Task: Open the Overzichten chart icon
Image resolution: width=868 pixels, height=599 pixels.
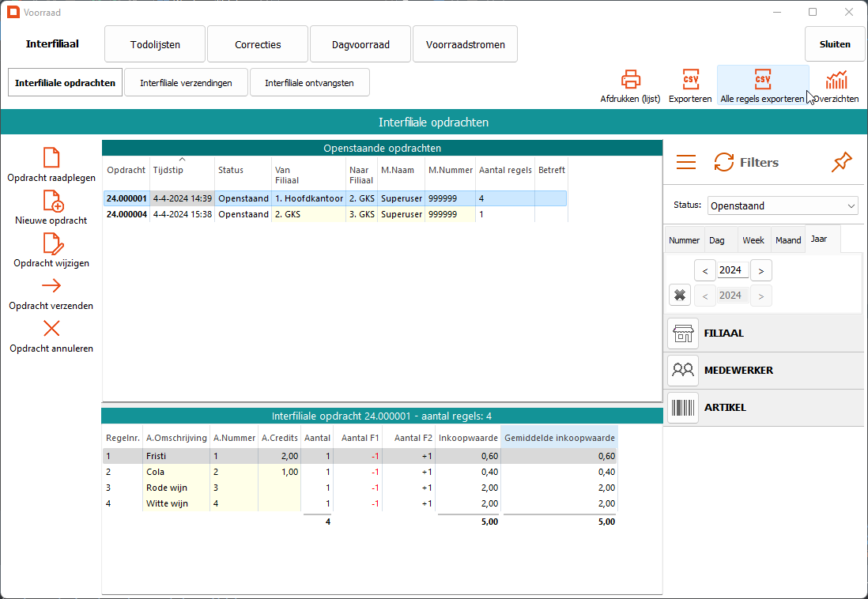Action: (836, 81)
